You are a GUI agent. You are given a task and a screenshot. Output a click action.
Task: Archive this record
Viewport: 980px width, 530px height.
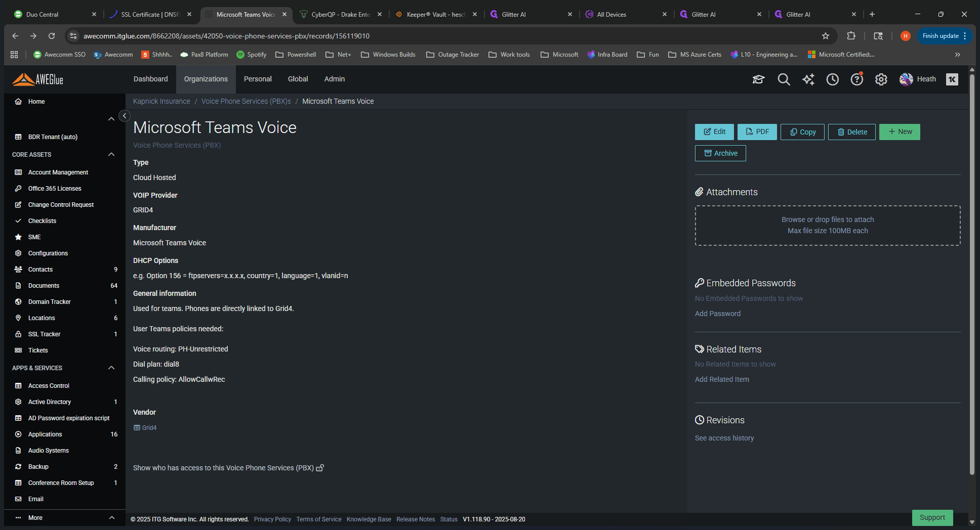click(x=720, y=153)
